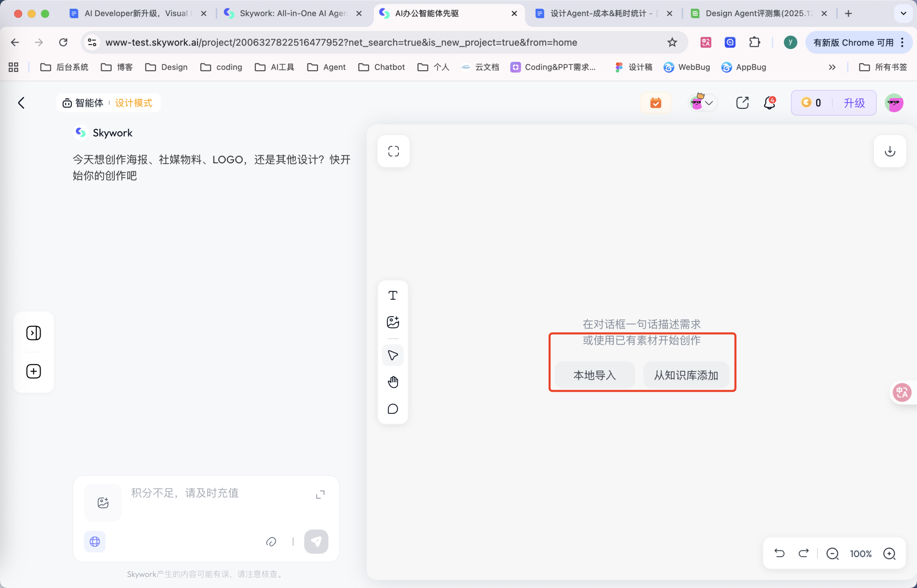The height and width of the screenshot is (588, 917).
Task: Open the check-in calendar icon
Action: point(656,102)
